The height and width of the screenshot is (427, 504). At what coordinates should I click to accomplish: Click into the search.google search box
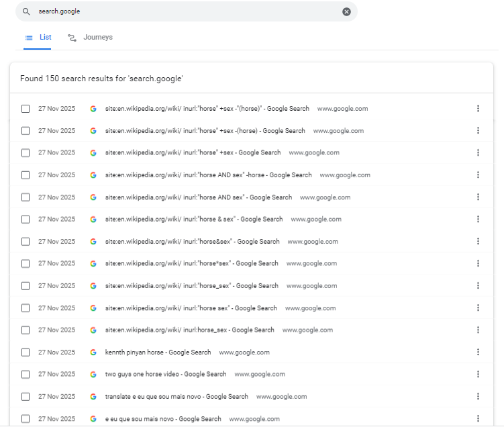coord(187,11)
